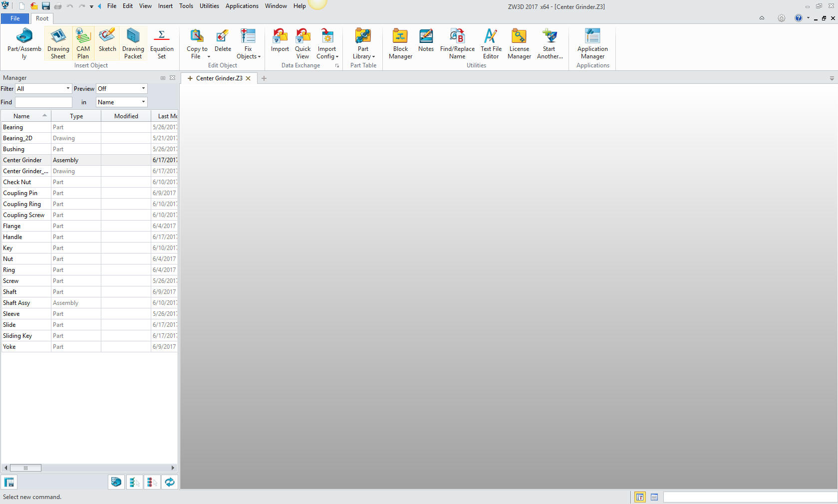Sort by the Name column header
Viewport: 838px width, 504px height.
click(x=26, y=116)
